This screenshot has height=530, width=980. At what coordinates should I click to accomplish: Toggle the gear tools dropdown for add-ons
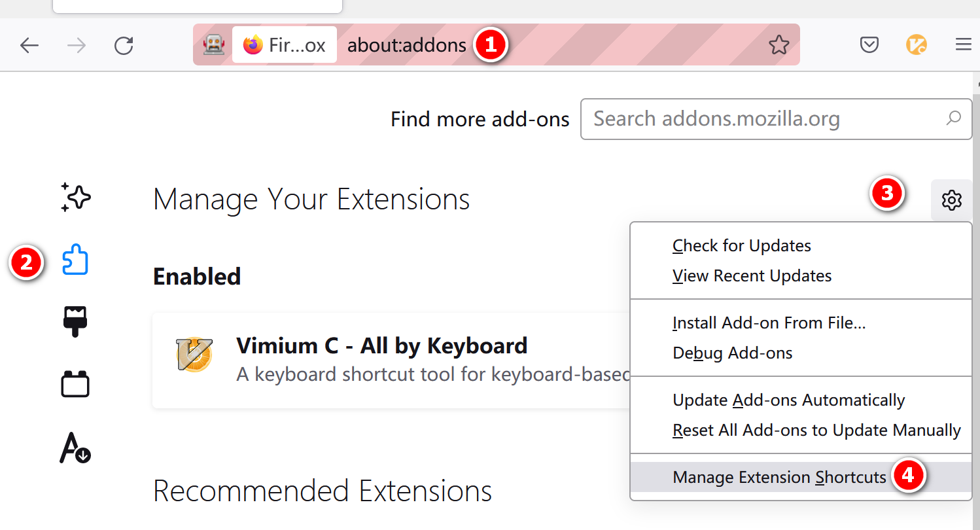tap(951, 200)
